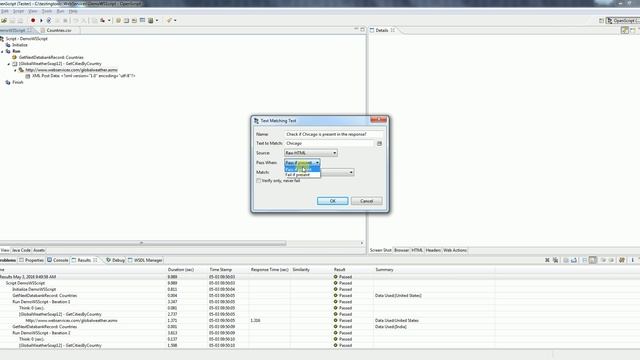Switch to Java Code tab
Image resolution: width=640 pixels, height=360 pixels.
point(21,250)
